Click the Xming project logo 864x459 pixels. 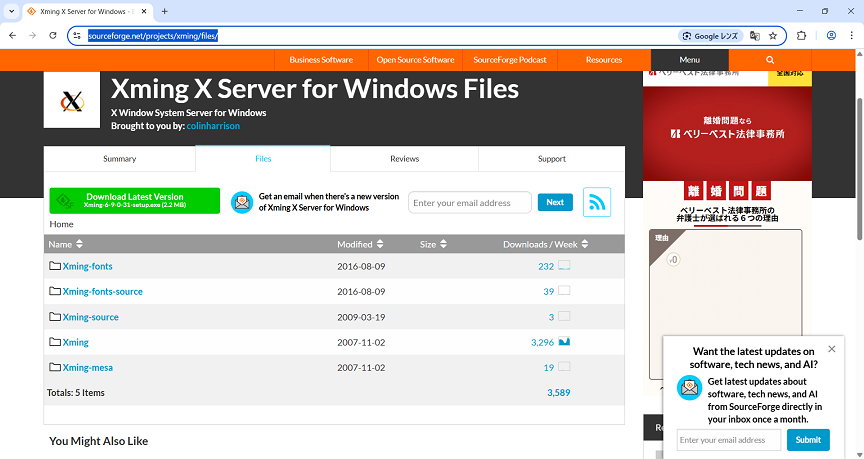(x=72, y=100)
